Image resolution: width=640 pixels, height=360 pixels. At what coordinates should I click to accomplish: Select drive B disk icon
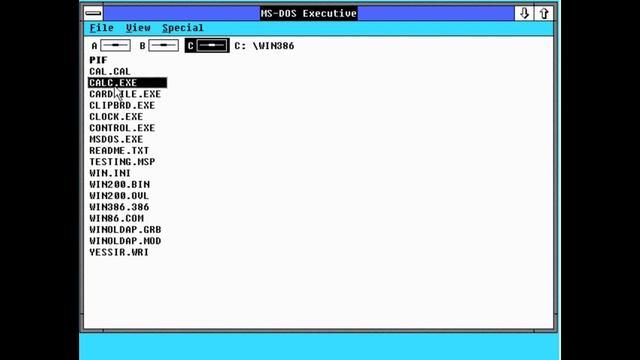point(163,45)
